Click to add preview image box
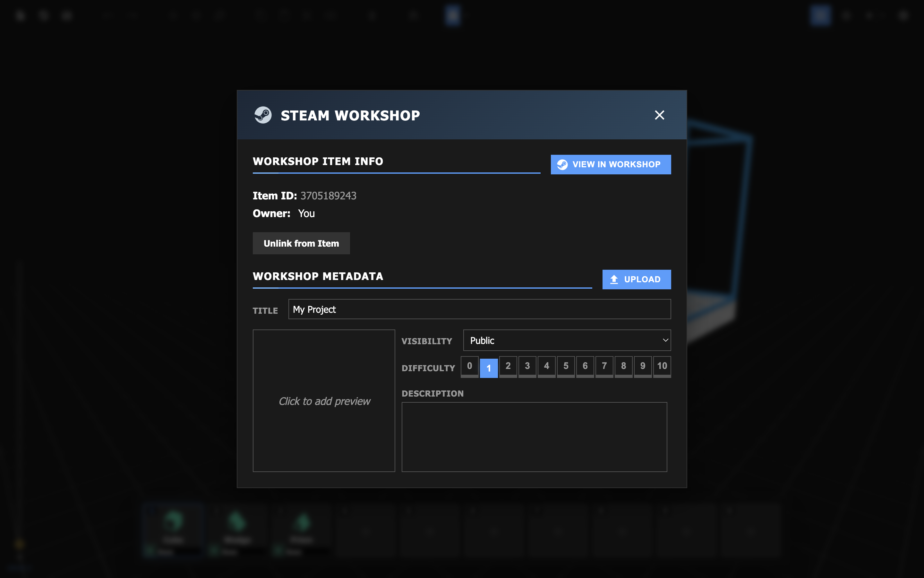The width and height of the screenshot is (924, 578). (x=324, y=401)
